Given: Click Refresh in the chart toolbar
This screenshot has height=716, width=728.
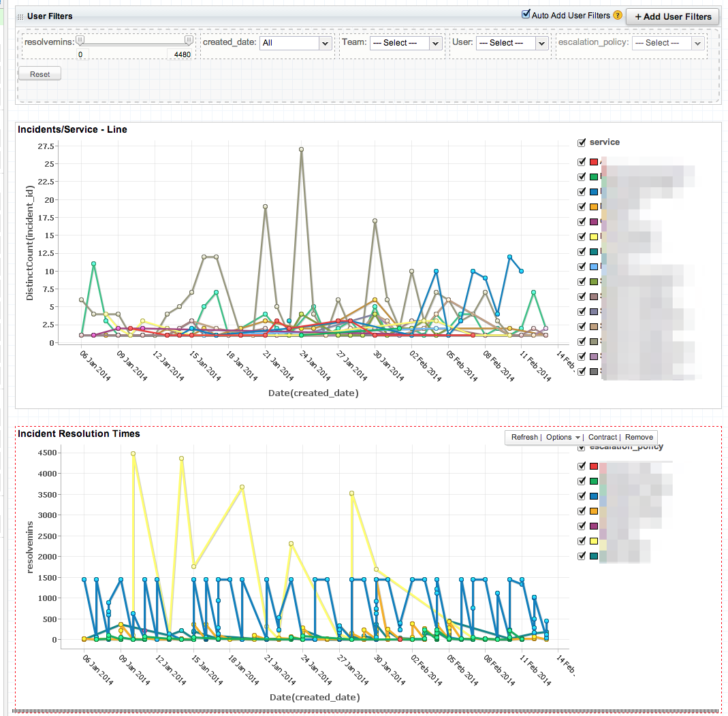Looking at the screenshot, I should click(x=524, y=438).
